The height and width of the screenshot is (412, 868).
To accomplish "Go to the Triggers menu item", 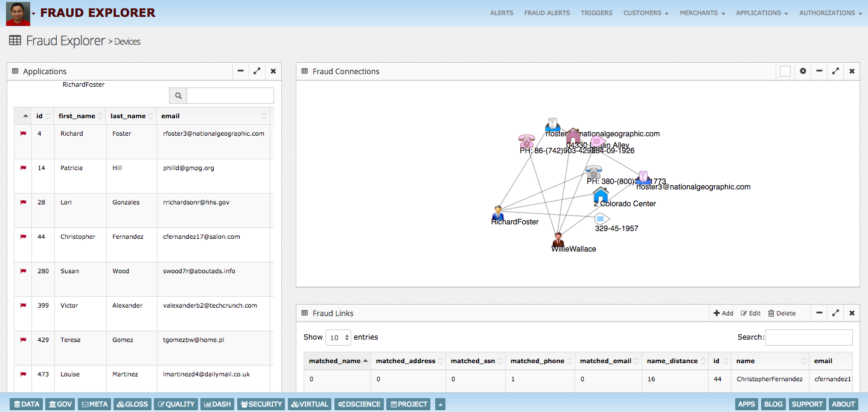I will point(596,13).
